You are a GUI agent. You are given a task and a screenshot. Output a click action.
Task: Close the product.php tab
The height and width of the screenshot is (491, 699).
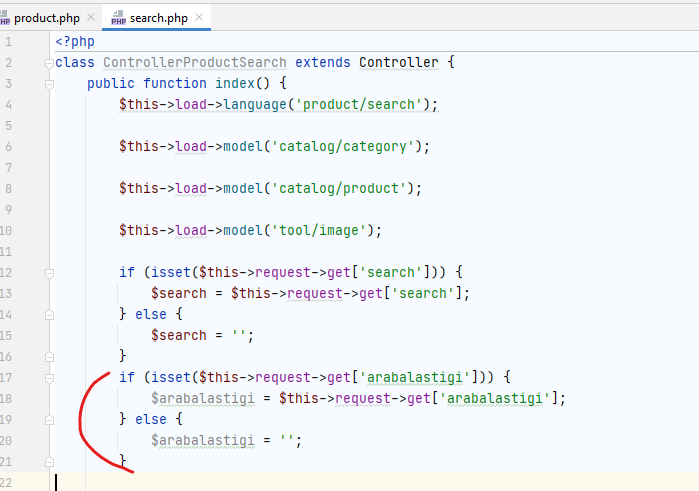pyautogui.click(x=91, y=17)
